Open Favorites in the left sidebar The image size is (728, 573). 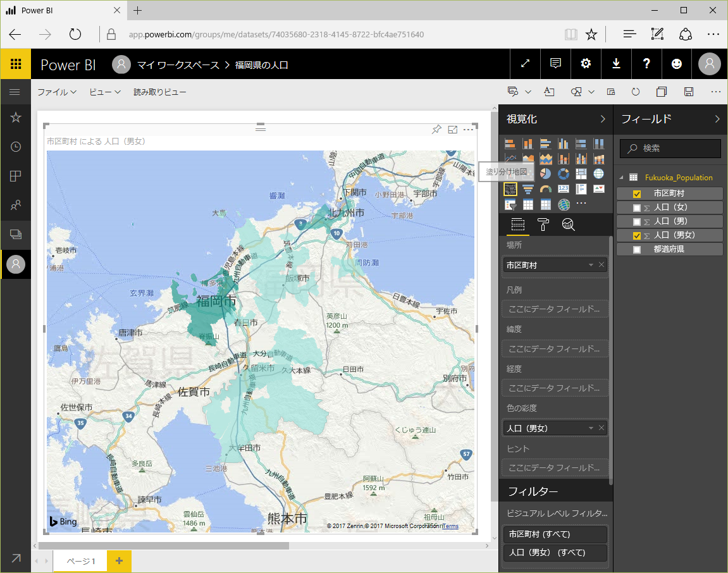(x=16, y=118)
